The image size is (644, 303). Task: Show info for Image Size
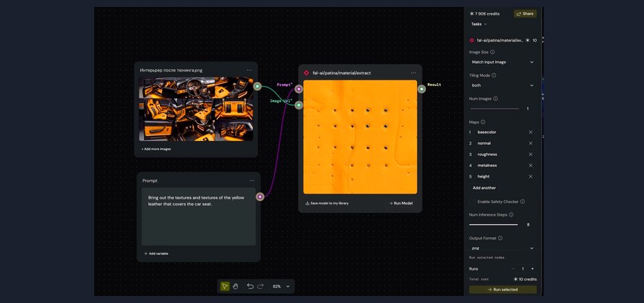point(492,52)
